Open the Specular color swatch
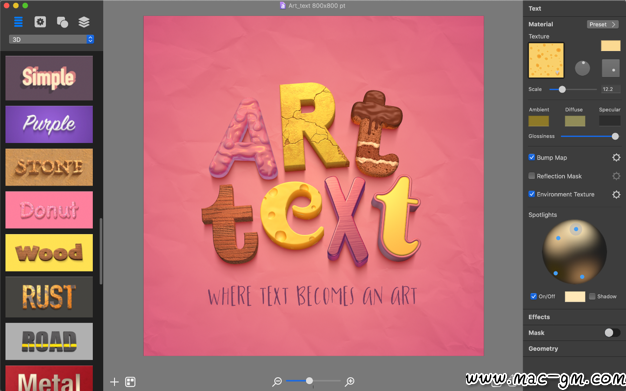Image resolution: width=626 pixels, height=391 pixels. coord(610,121)
